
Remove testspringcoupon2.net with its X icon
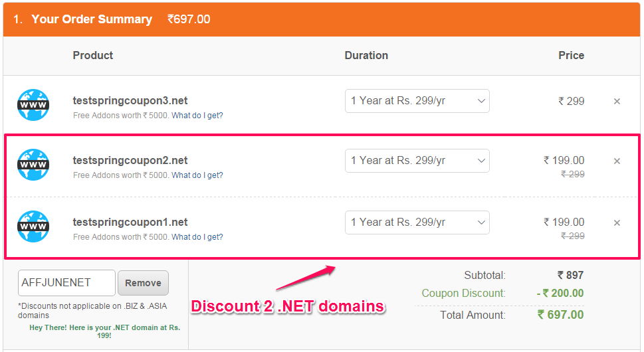[x=617, y=161]
